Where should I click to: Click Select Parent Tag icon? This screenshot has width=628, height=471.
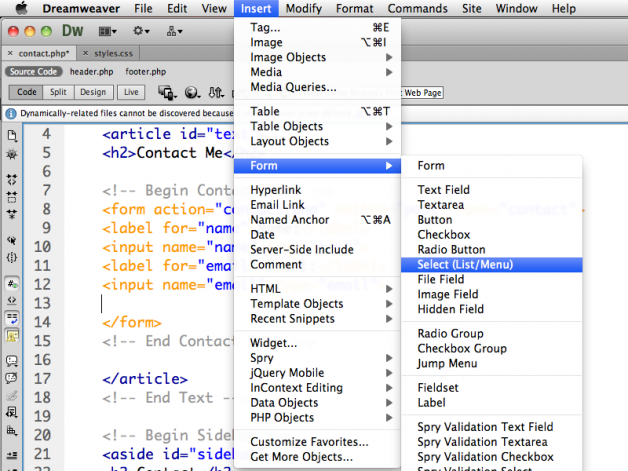pos(12,240)
